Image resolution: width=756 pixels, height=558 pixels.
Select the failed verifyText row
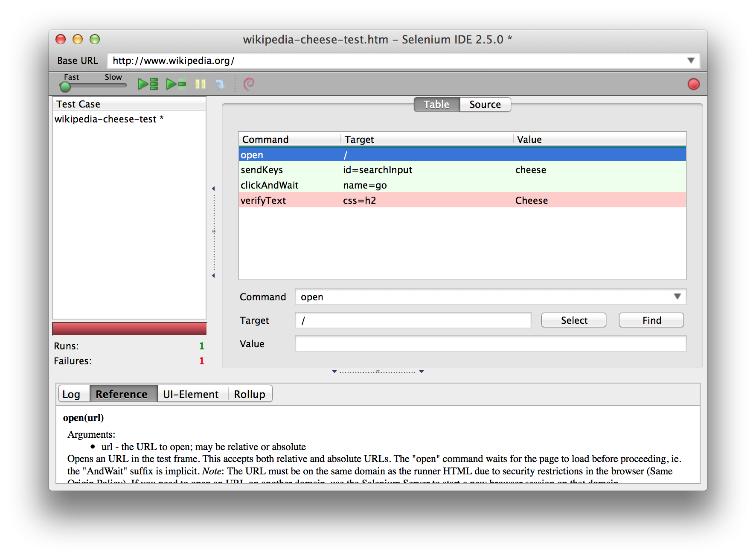coord(462,200)
